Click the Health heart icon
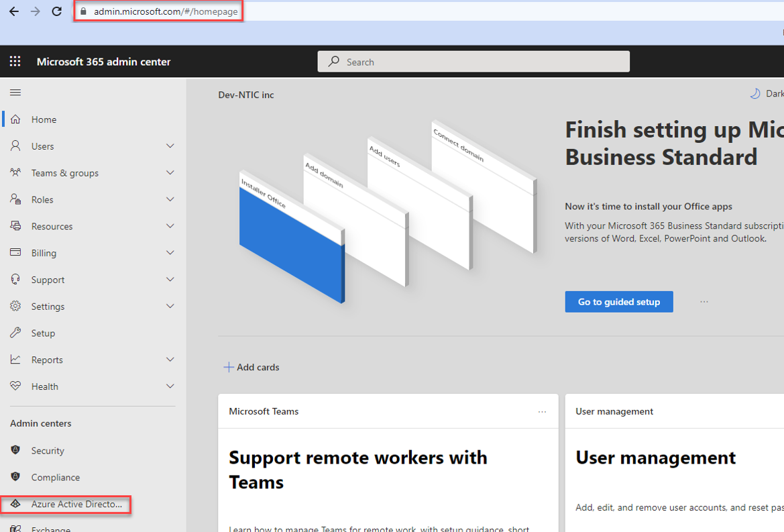Viewport: 784px width, 532px height. (15, 386)
